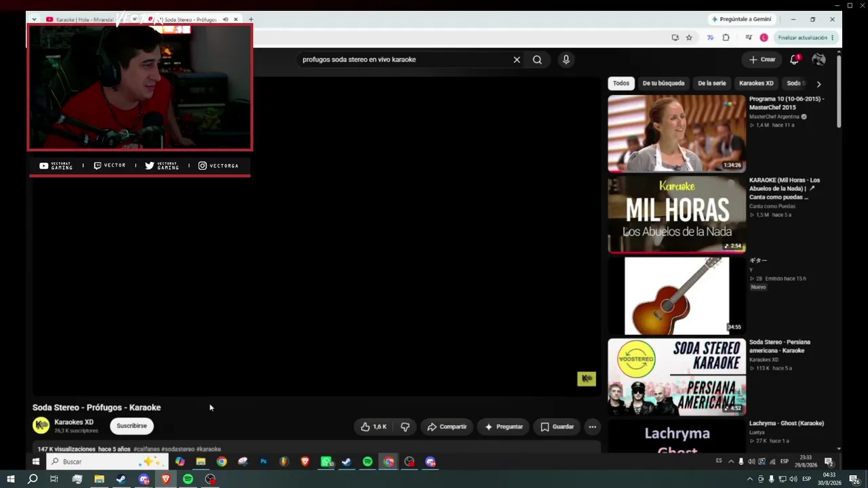Click the Google Translate icon in toolbar
Screen dimensions: 868x488
pyautogui.click(x=710, y=38)
